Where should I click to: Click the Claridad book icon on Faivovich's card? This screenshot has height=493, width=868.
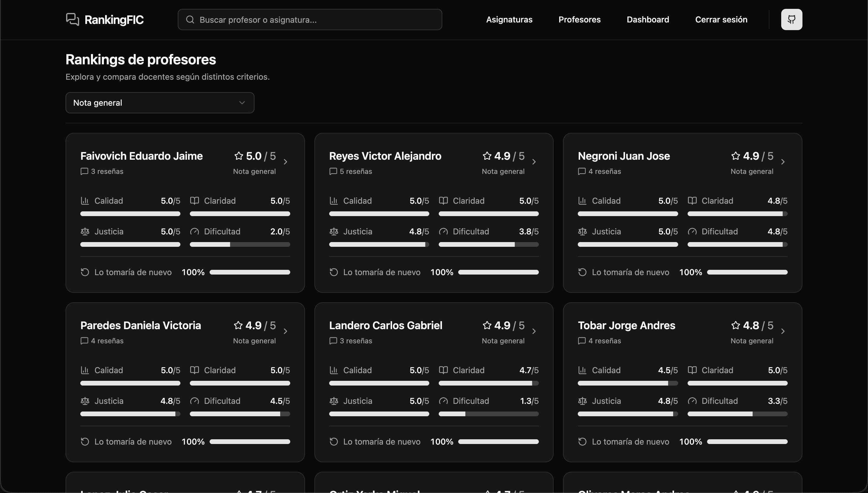pos(194,201)
